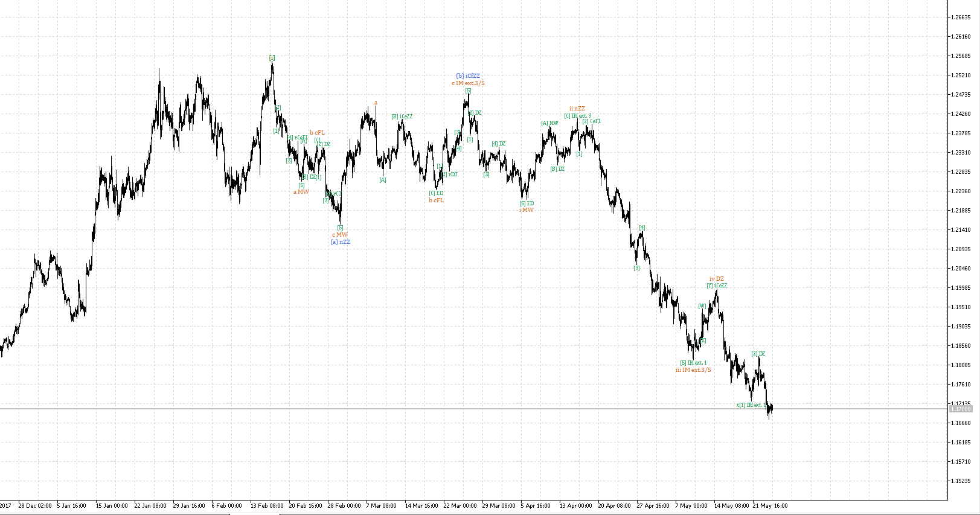Viewport: 980px width, 515px height.
Task: Select the "22 Jan 08:00" date label
Action: 150,506
